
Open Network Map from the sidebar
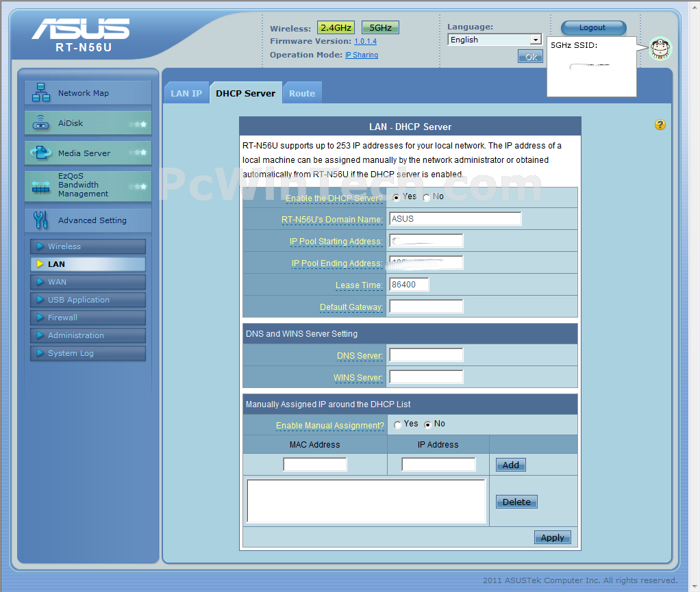pyautogui.click(x=88, y=93)
